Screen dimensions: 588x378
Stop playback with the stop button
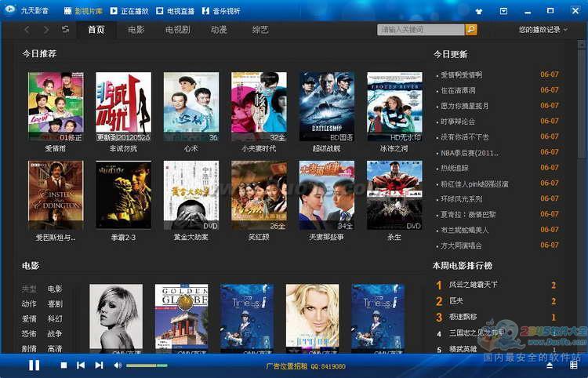[x=64, y=365]
